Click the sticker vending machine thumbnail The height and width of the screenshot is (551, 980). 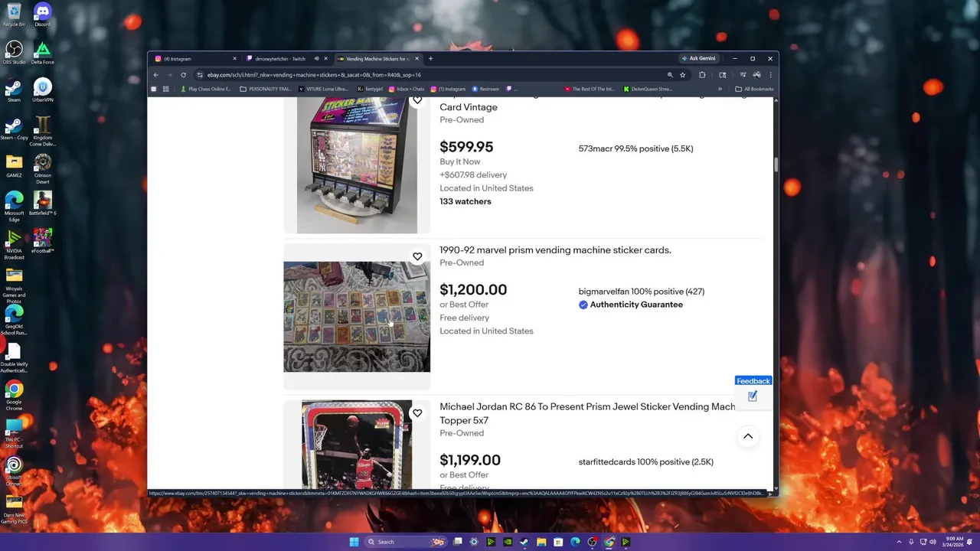357,165
